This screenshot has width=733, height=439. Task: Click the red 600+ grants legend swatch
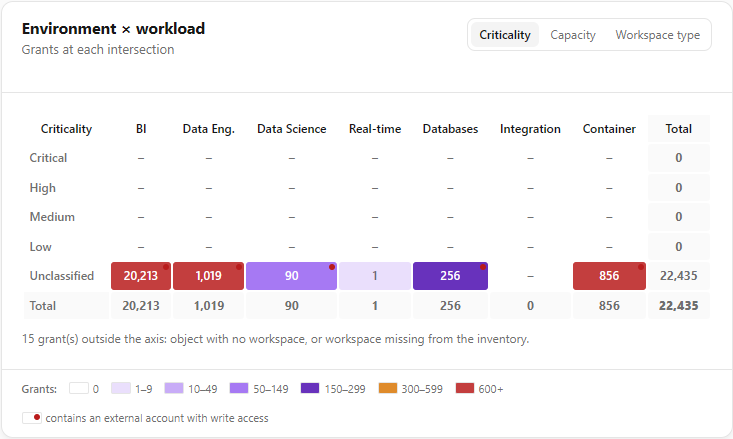point(465,388)
